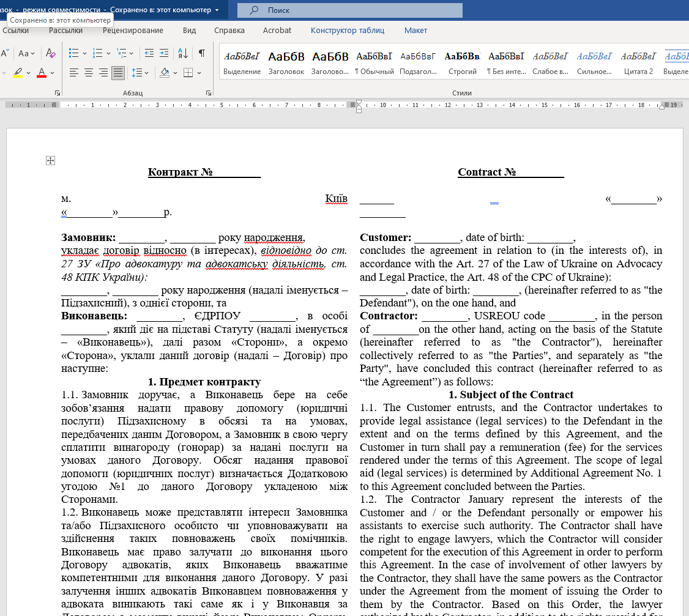Screen dimensions: 689x616
Task: Center the paragraph text
Action: [x=89, y=73]
